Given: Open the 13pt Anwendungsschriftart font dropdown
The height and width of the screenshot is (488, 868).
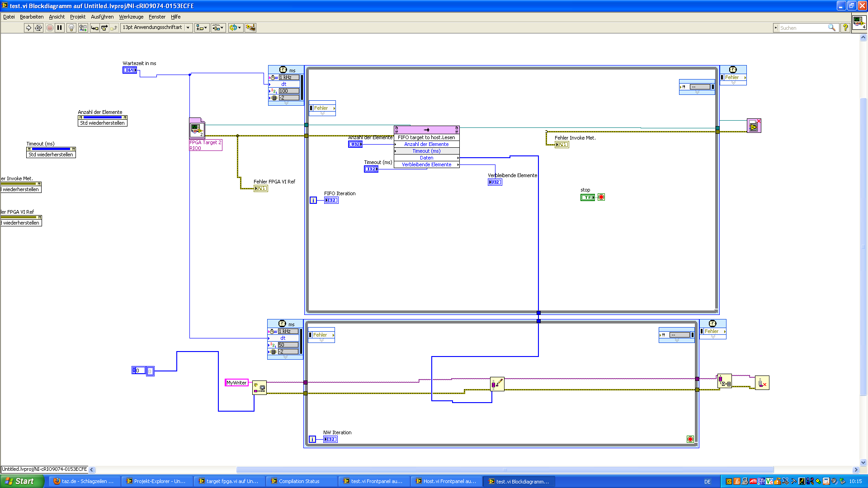Looking at the screenshot, I should coord(156,28).
